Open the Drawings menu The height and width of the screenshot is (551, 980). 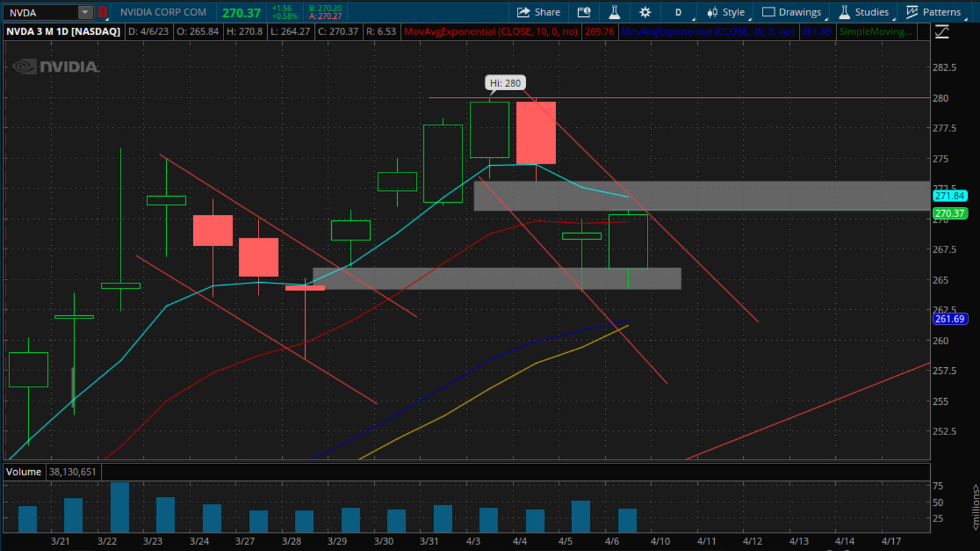792,12
